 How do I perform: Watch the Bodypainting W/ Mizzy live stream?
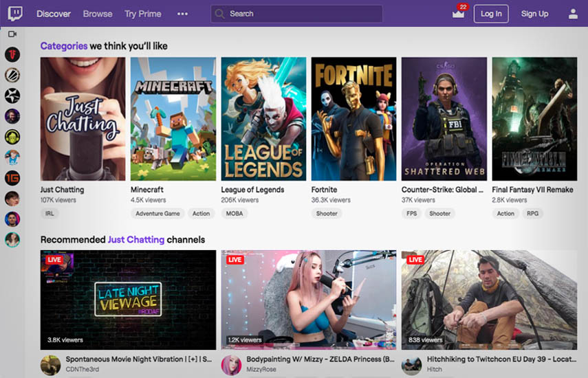click(309, 300)
